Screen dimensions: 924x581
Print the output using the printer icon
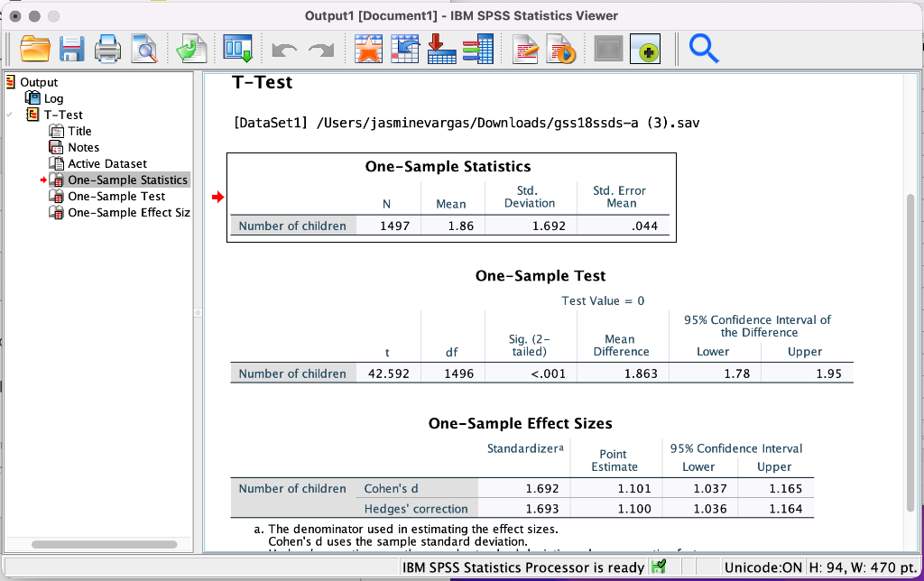pyautogui.click(x=107, y=49)
